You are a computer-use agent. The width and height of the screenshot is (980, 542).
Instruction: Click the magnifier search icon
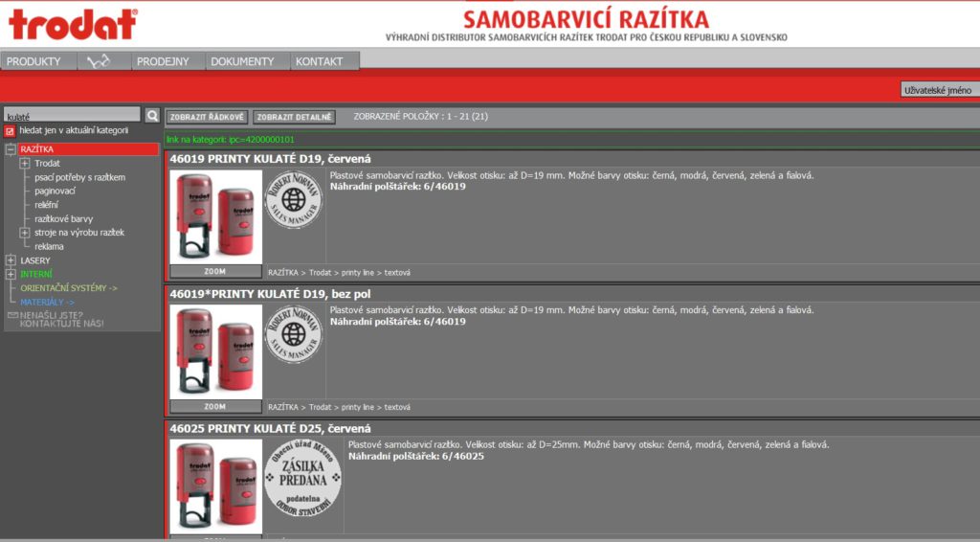[152, 116]
